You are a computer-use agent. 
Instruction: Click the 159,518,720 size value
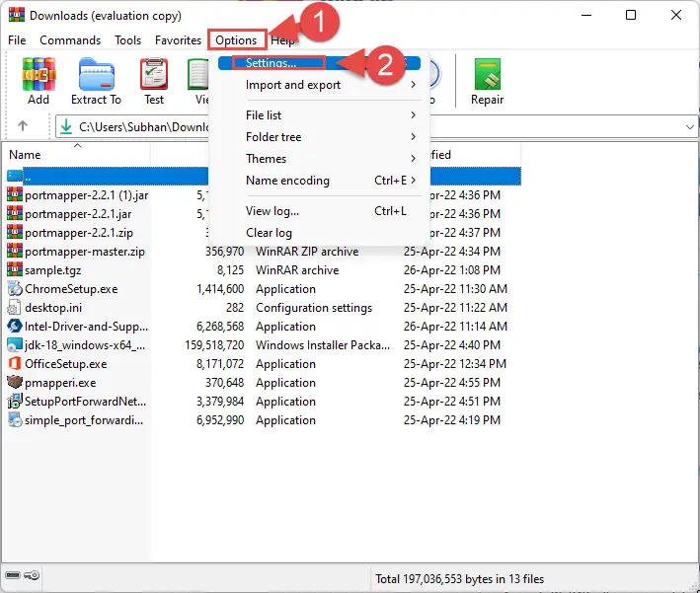[214, 345]
